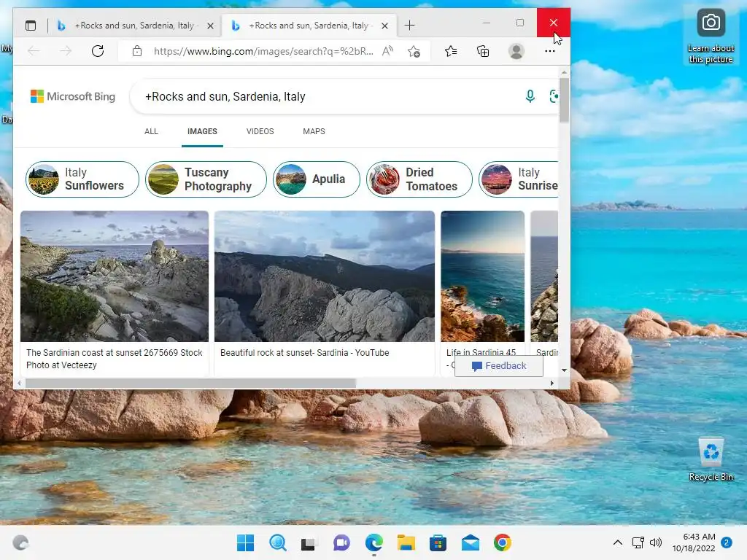Open the Edge profile avatar

516,51
